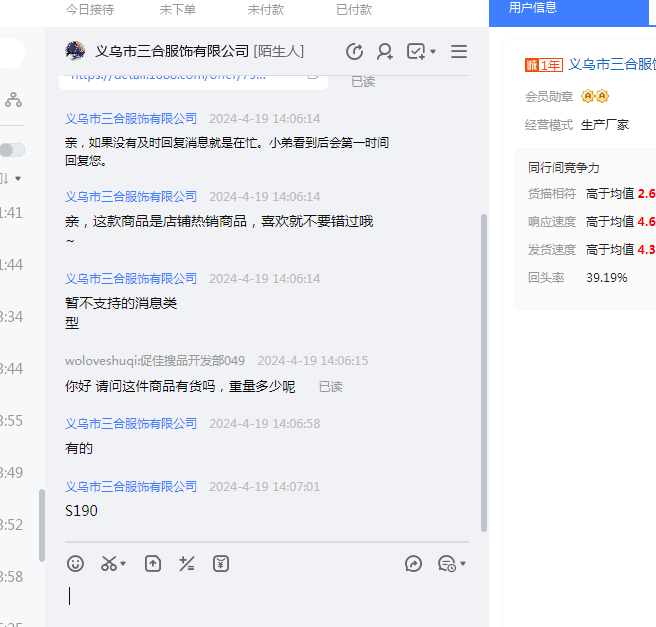Viewport: 656px width, 627px height.
Task: Open the calculator icon in chat toolbar
Action: [x=186, y=564]
